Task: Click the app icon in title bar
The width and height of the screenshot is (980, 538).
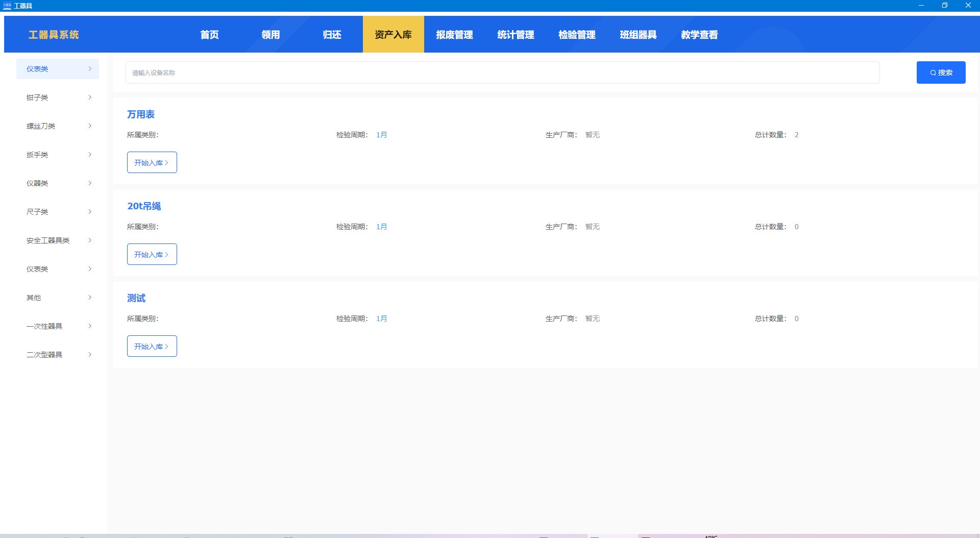Action: click(7, 6)
